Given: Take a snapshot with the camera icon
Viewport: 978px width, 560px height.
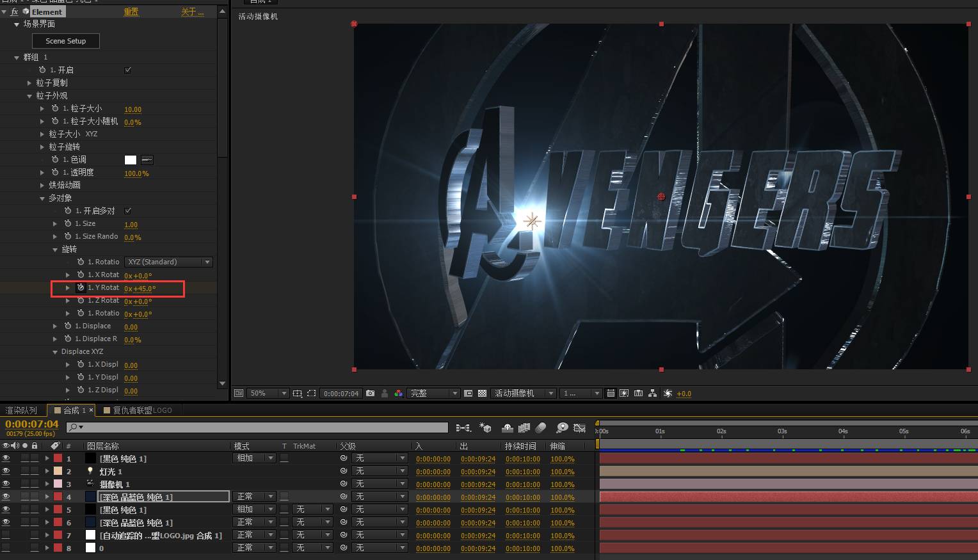Looking at the screenshot, I should (370, 393).
